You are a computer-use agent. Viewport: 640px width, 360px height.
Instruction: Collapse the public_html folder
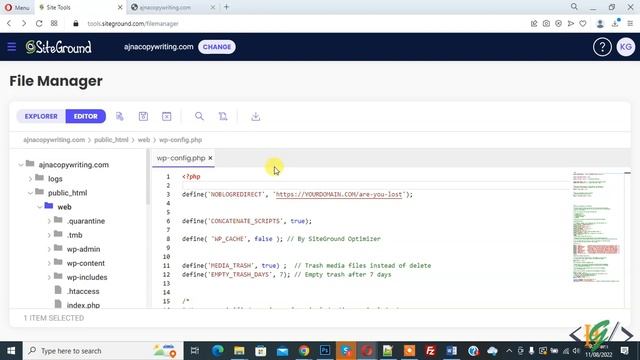(x=30, y=193)
